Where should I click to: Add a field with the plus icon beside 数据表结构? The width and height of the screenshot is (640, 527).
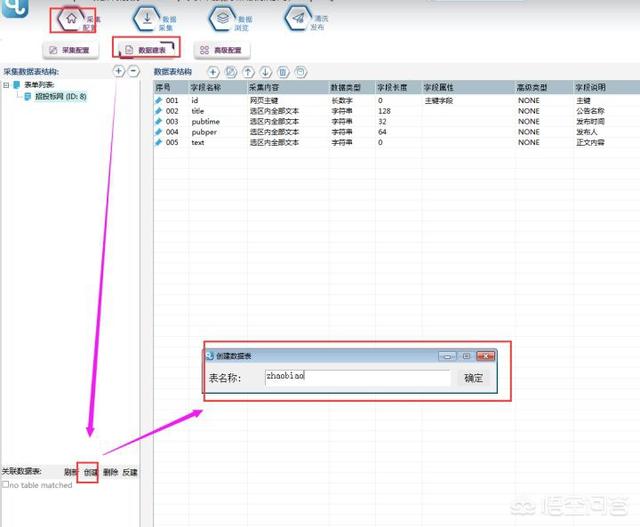pyautogui.click(x=213, y=72)
